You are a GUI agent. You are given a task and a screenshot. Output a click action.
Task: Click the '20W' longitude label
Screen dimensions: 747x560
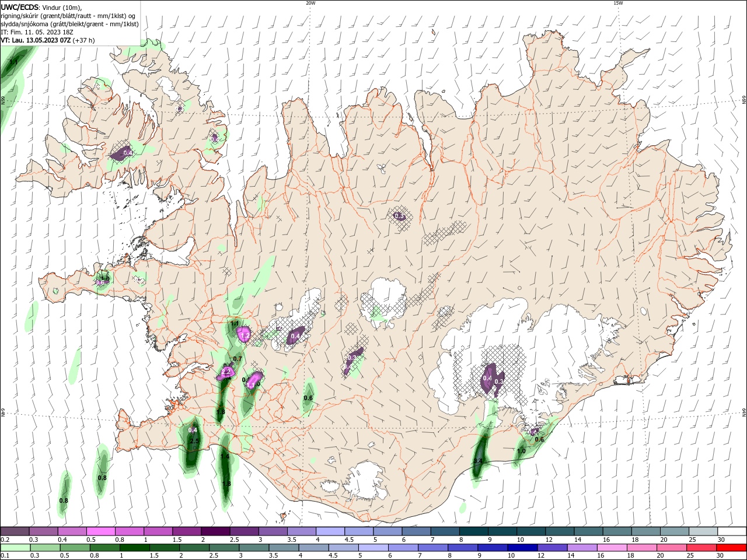pos(310,3)
